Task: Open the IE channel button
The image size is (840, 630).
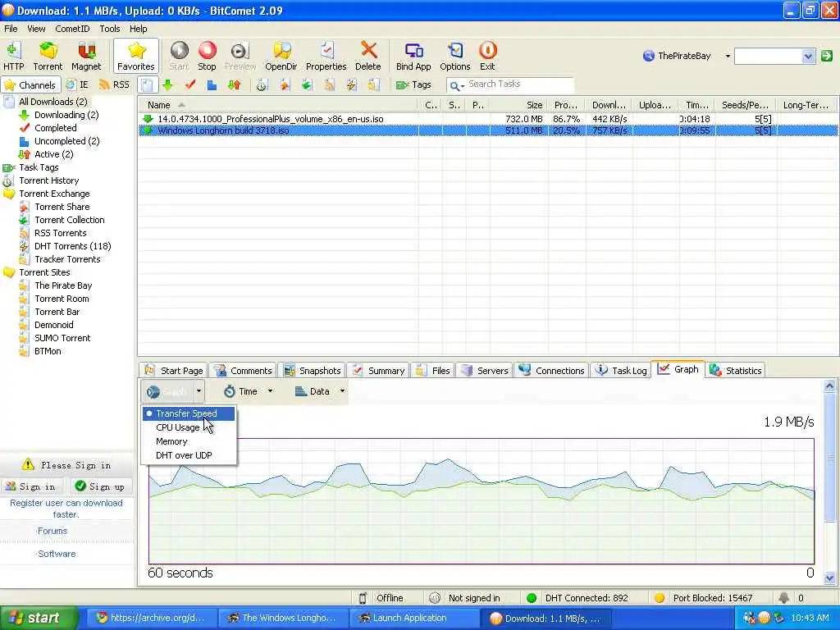Action: coord(78,84)
